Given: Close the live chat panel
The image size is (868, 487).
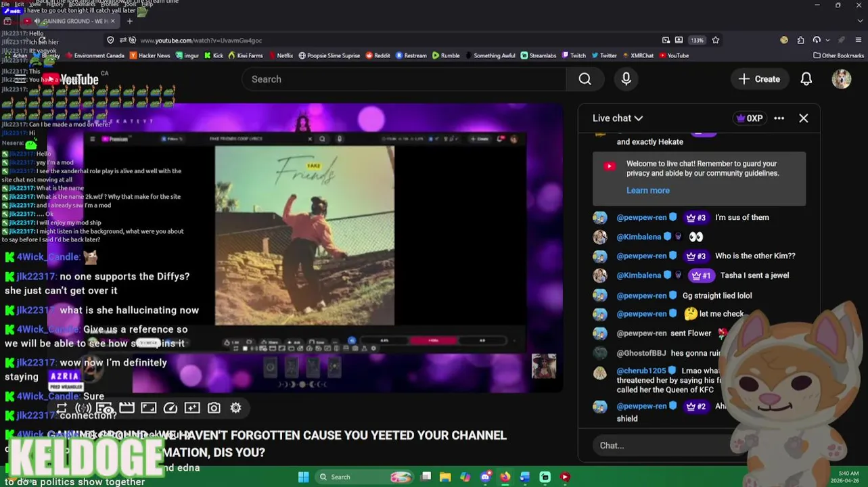Looking at the screenshot, I should pyautogui.click(x=803, y=118).
